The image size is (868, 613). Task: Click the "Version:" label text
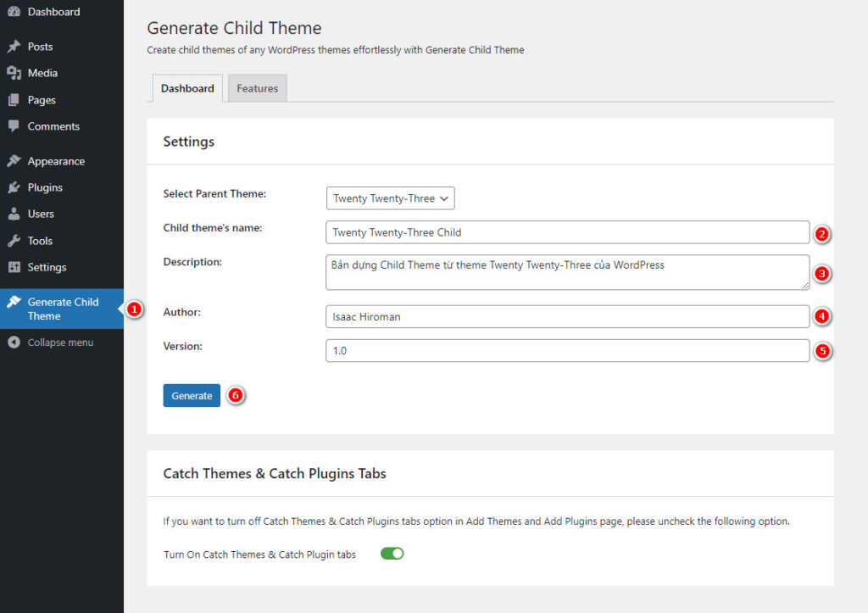[x=183, y=346]
